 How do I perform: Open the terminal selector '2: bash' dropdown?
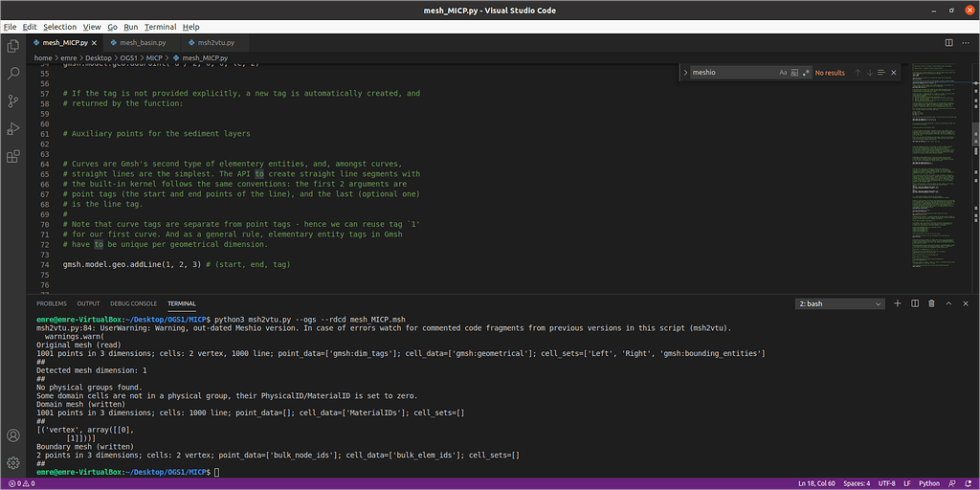[x=839, y=303]
